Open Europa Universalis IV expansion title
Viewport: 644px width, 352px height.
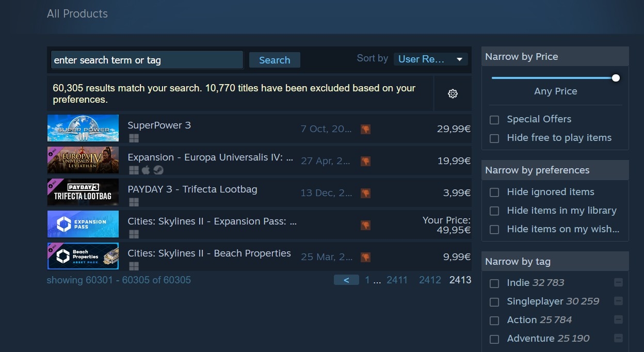point(211,157)
